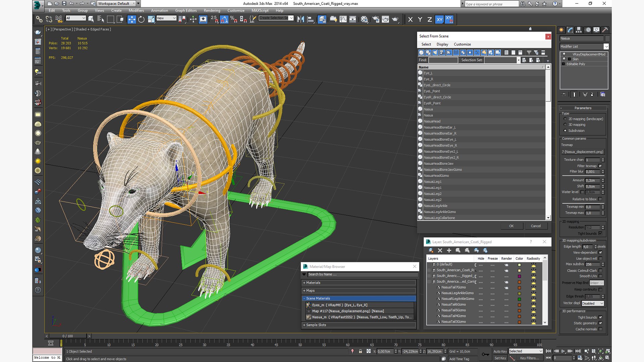Enable the Use object mtl checkbox
644x362 pixels.
click(x=600, y=258)
